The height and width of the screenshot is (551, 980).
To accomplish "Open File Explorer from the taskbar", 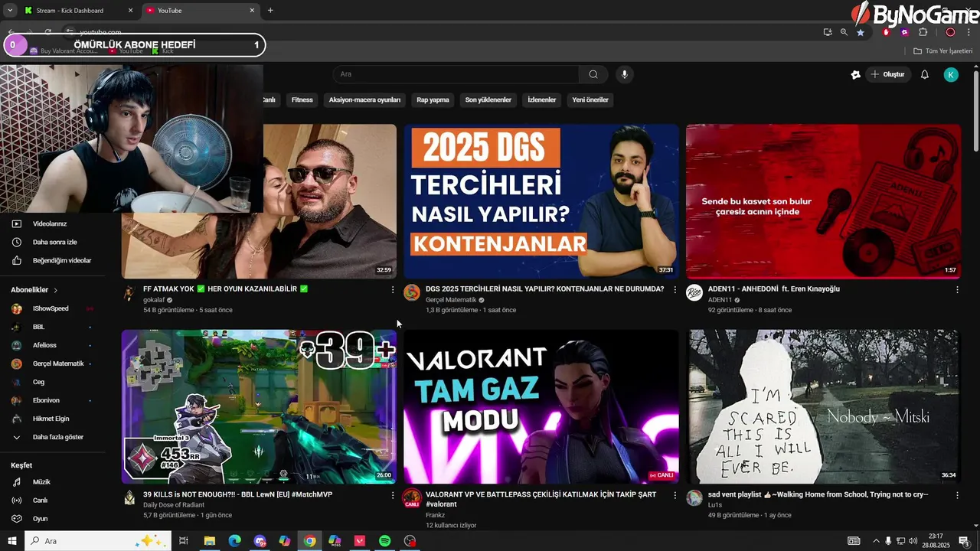I will click(x=209, y=541).
